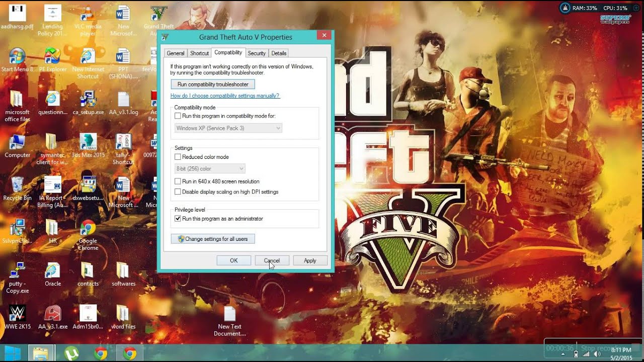Open the contacts folder

tap(88, 275)
